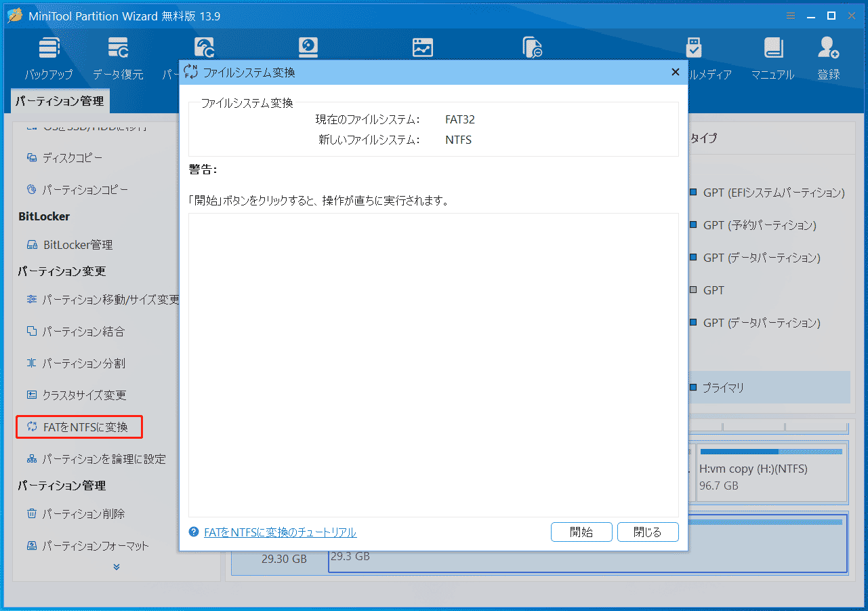Choose クラスタサイズ変更 option
The width and height of the screenshot is (868, 611).
click(x=76, y=395)
